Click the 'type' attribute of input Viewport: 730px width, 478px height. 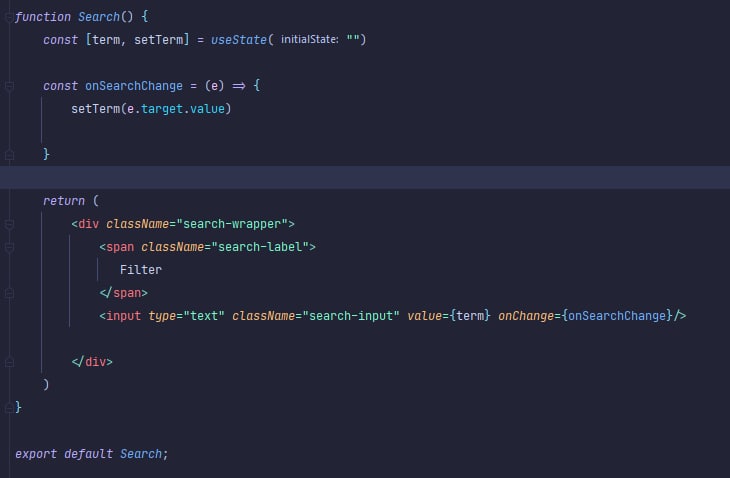162,316
